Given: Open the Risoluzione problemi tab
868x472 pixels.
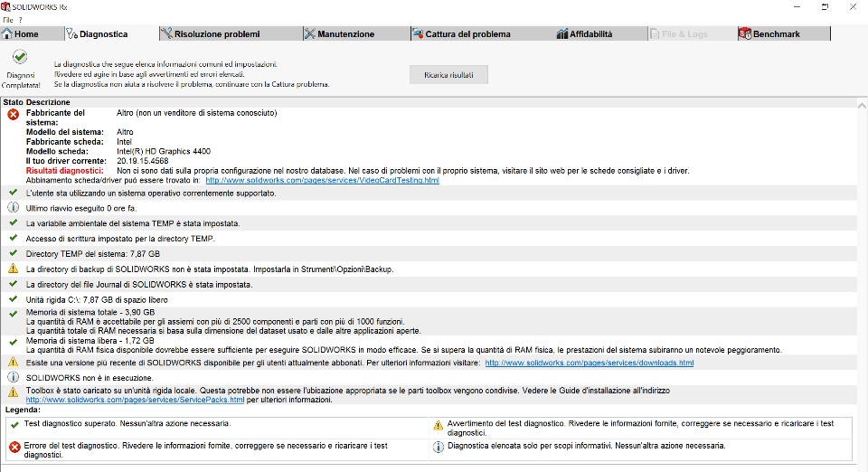Looking at the screenshot, I should (x=231, y=33).
